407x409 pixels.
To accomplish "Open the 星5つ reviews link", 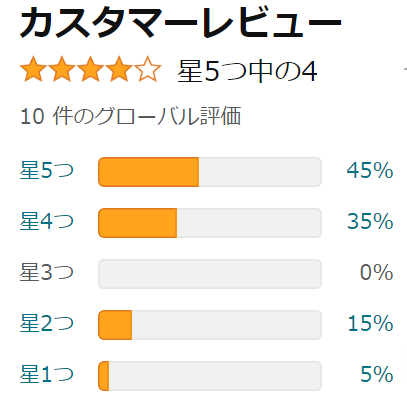I will coord(47,170).
